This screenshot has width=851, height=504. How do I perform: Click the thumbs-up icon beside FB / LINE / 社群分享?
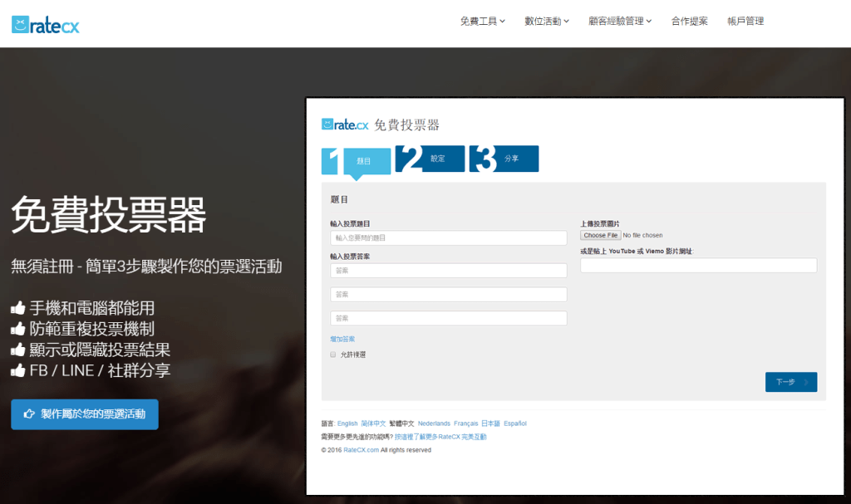pos(18,370)
